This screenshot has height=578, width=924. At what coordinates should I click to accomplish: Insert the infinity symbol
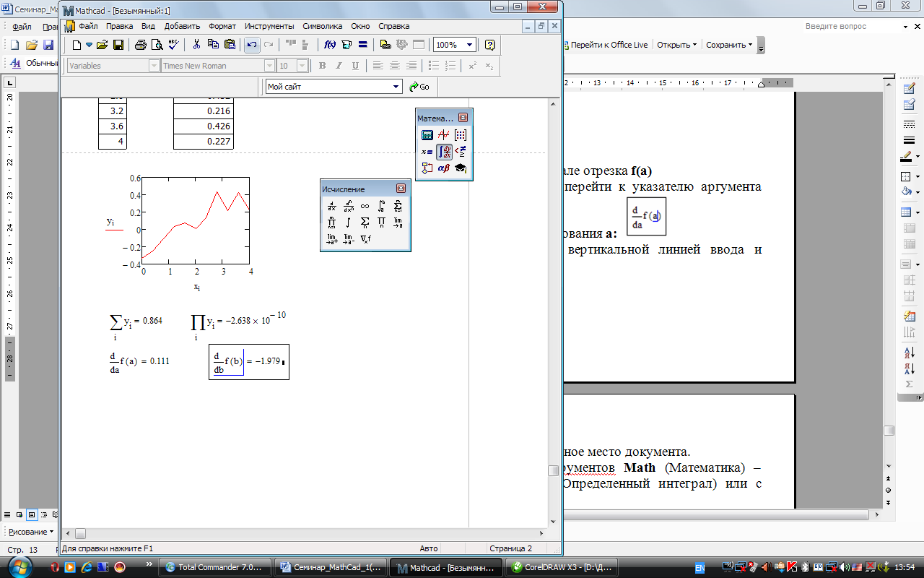point(365,206)
